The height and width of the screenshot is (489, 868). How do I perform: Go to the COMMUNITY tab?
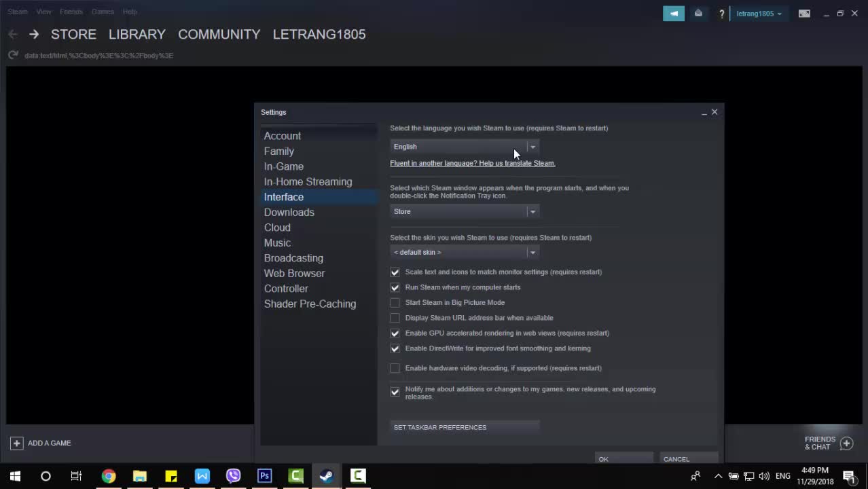tap(219, 34)
